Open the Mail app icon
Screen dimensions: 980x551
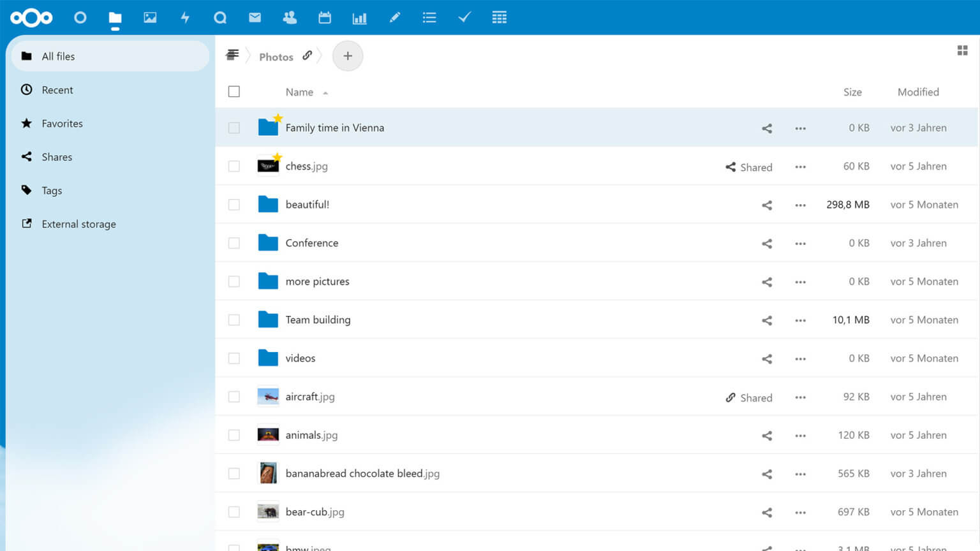click(255, 18)
